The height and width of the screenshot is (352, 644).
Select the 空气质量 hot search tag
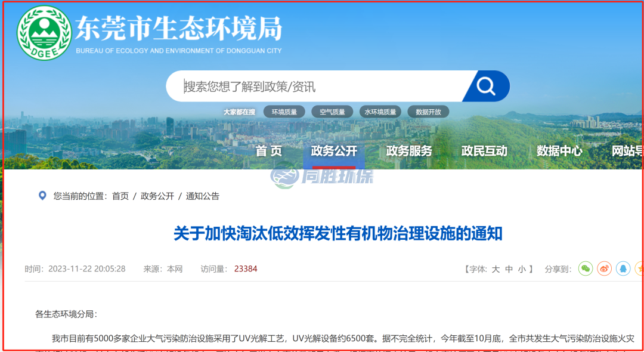tap(332, 111)
